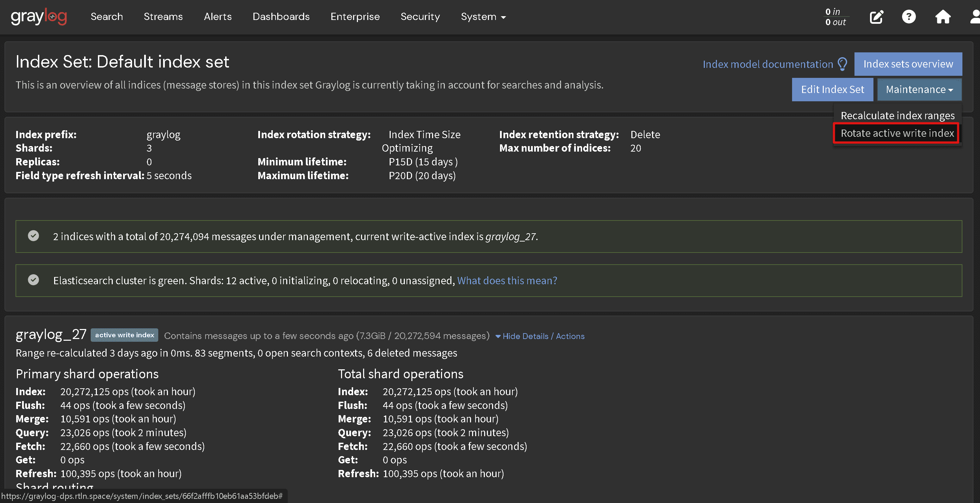
Task: Click the Edit Index Set button
Action: pos(832,89)
